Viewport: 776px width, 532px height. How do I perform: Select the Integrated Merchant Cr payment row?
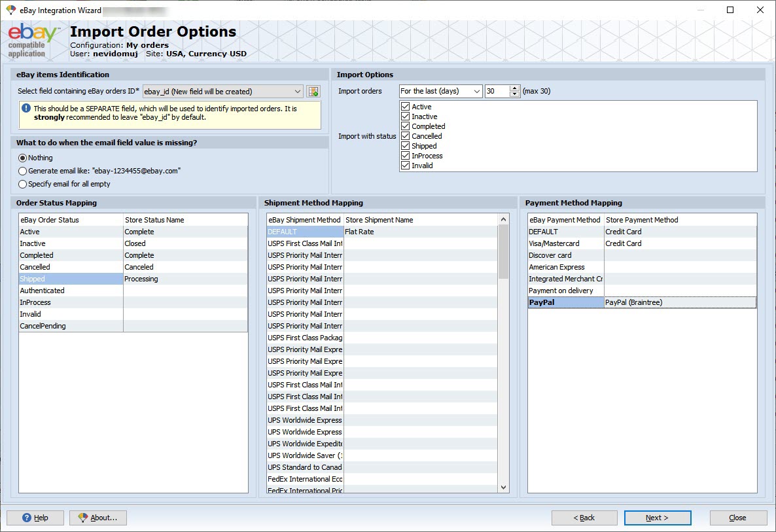coord(566,279)
